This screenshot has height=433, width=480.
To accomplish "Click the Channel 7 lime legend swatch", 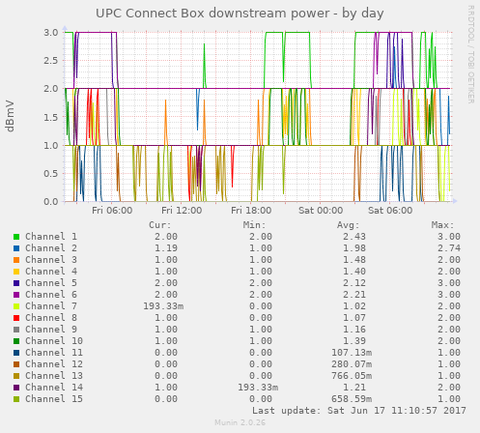I will [16, 306].
